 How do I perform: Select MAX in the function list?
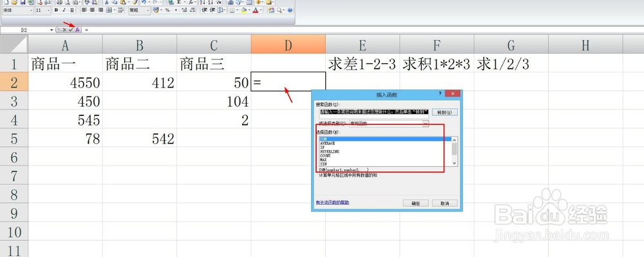(385, 160)
